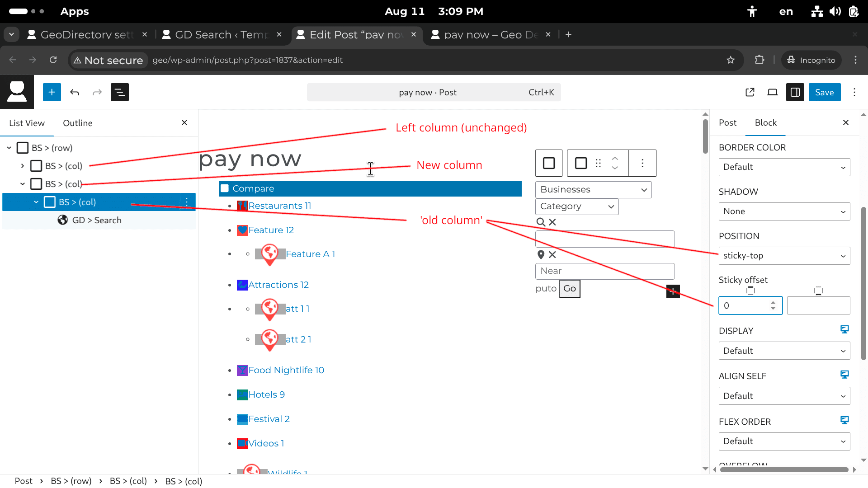Open the POSITION sticky-top dropdown
The height and width of the screenshot is (488, 868).
(784, 256)
